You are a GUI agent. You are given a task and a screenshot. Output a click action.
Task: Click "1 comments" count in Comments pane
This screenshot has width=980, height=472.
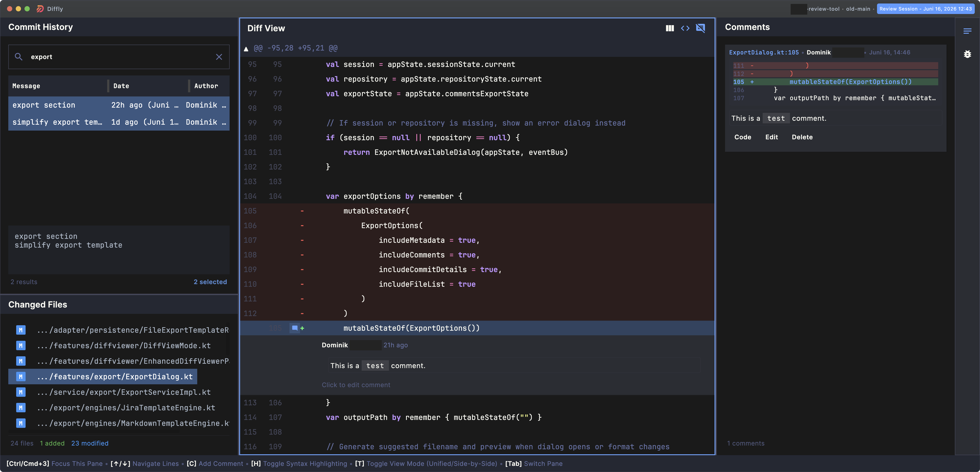tap(746, 443)
